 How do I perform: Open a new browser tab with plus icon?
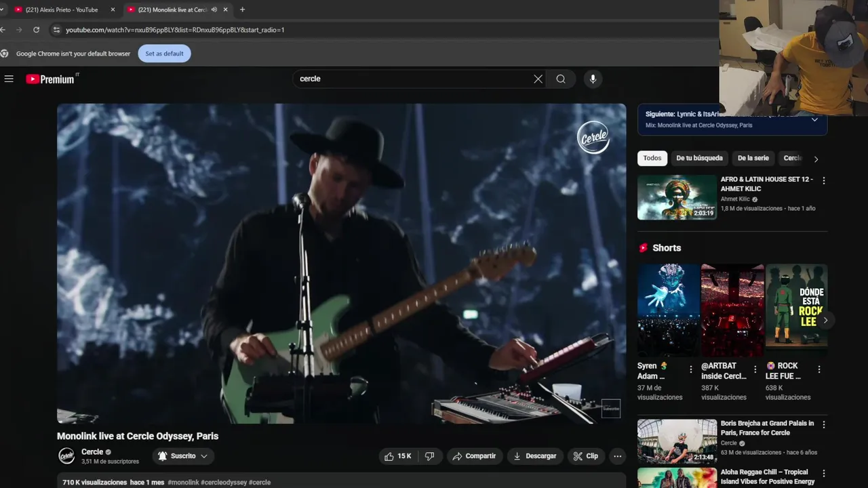pos(242,9)
